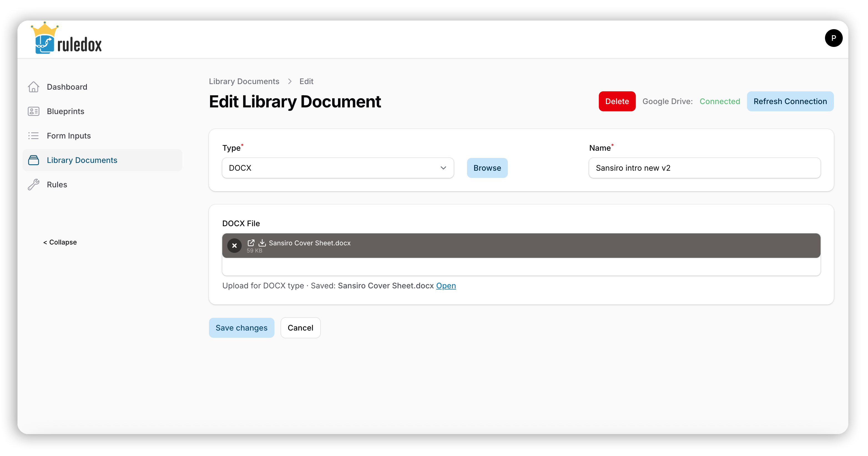Download the Sansiro Cover Sheet.docx file
This screenshot has height=456, width=868.
[262, 243]
